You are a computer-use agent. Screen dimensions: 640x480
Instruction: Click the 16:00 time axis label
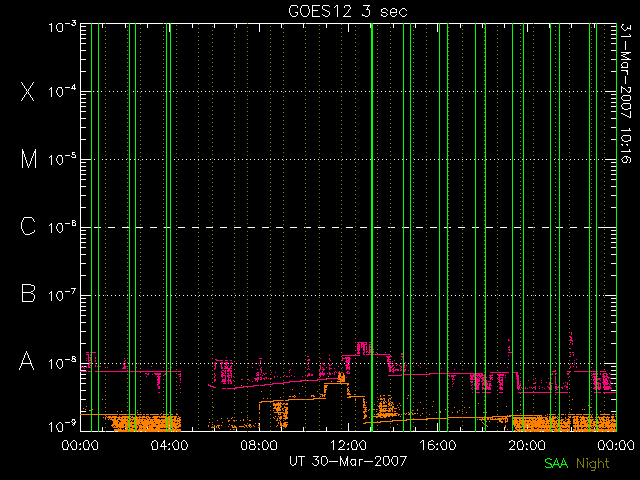click(x=438, y=445)
